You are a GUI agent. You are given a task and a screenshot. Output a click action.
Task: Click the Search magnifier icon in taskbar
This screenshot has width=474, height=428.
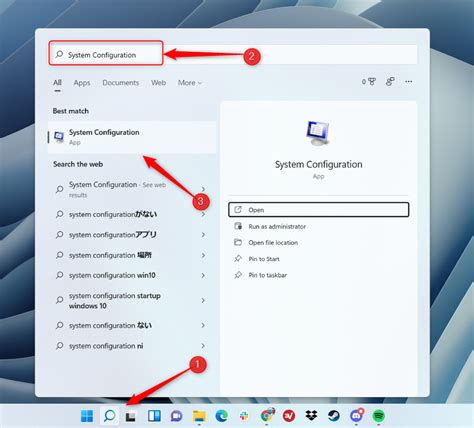[x=110, y=416]
